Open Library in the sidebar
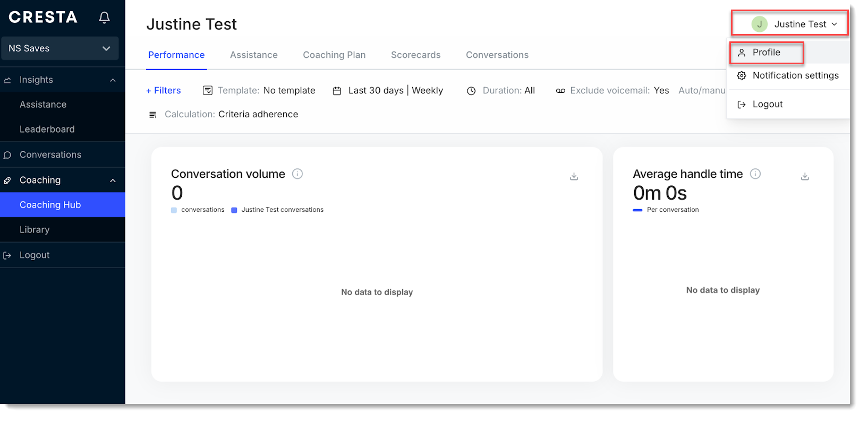 point(35,229)
